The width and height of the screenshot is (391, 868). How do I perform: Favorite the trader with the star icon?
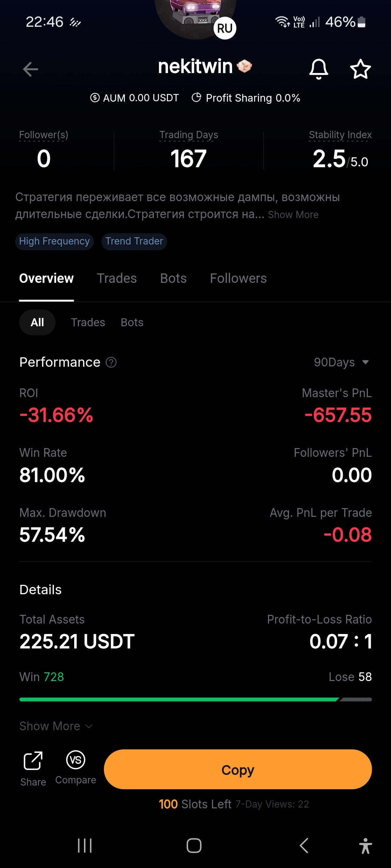[x=361, y=69]
